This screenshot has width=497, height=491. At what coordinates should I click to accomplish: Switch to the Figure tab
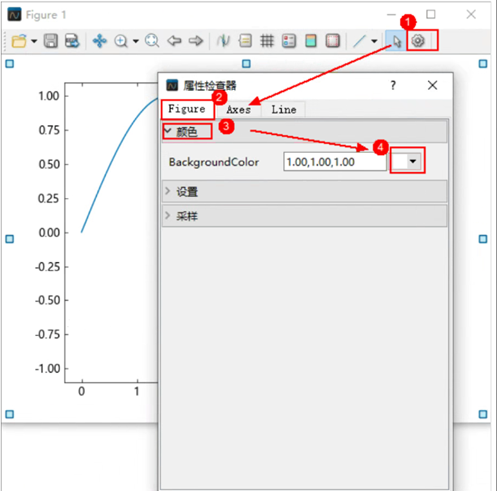pos(187,109)
